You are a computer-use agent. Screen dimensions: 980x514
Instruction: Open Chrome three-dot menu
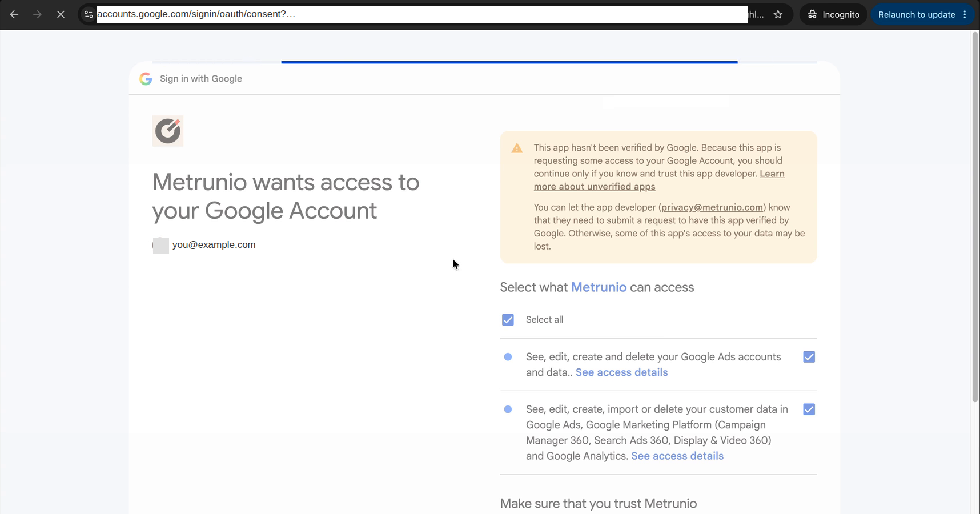pyautogui.click(x=965, y=14)
